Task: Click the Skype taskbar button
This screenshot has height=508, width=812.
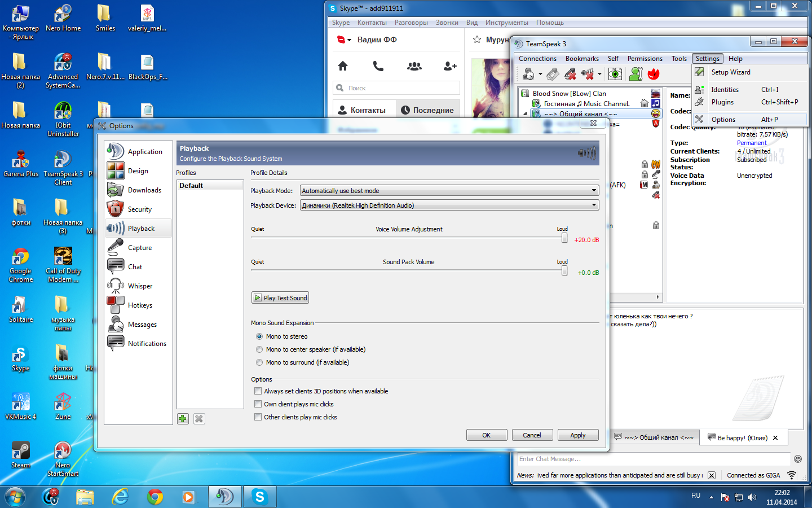Action: pos(260,497)
